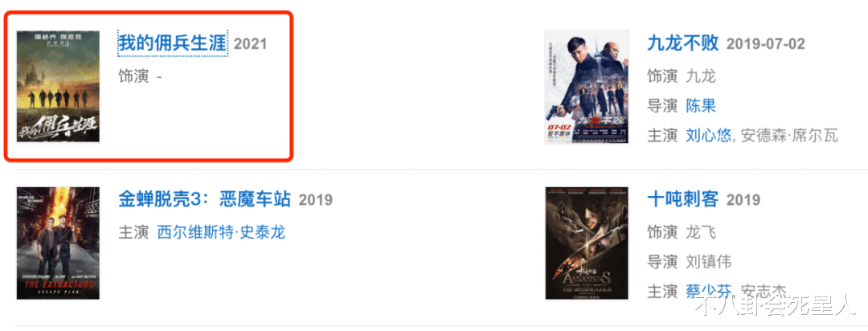
Task: Click actor link 西尔维斯特·史泰龙
Action: pos(222,232)
